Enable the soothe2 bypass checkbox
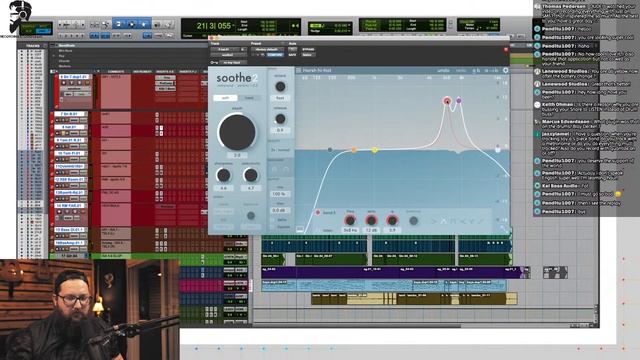 pos(273,227)
